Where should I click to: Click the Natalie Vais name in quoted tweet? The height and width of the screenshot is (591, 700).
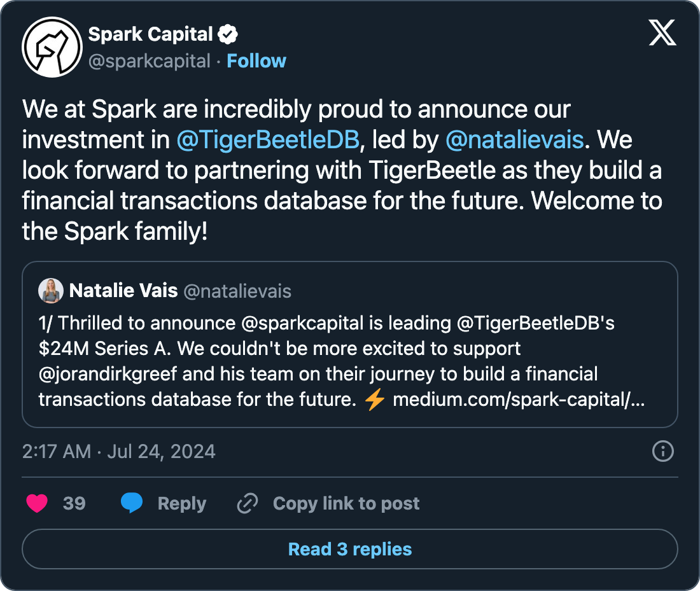tap(123, 291)
